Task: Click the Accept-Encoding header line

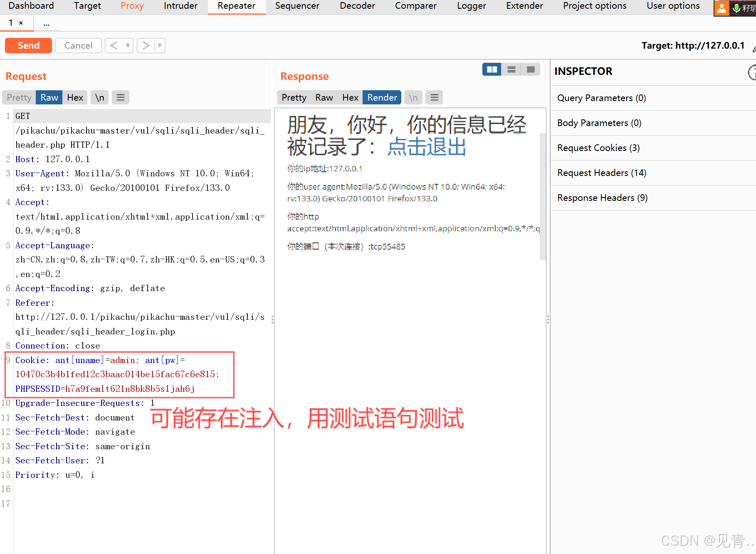Action: coord(90,288)
